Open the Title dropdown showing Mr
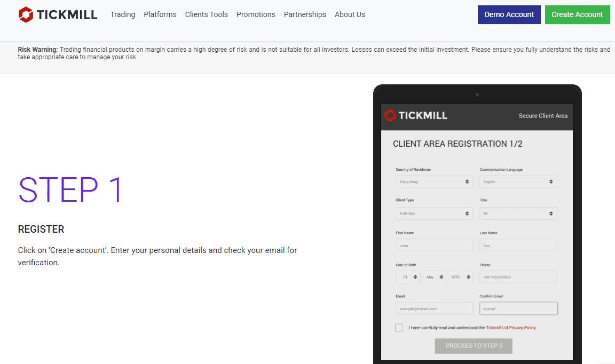Screen dimensions: 615x364 tap(518, 213)
